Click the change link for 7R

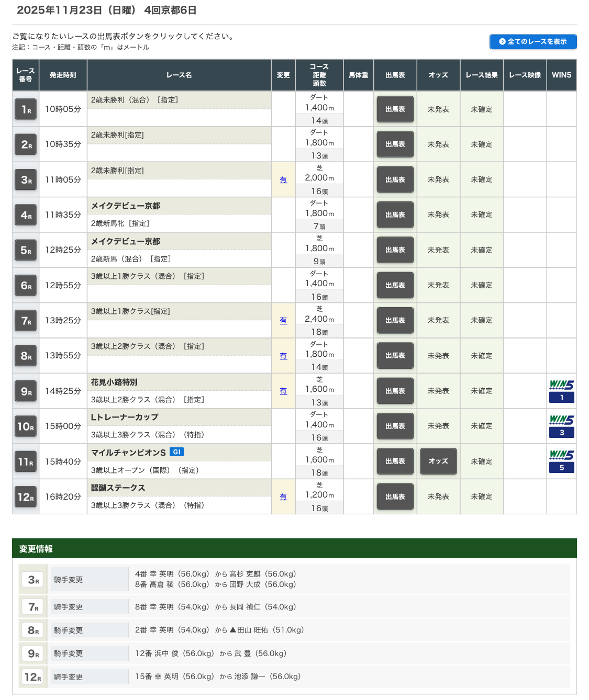(283, 321)
